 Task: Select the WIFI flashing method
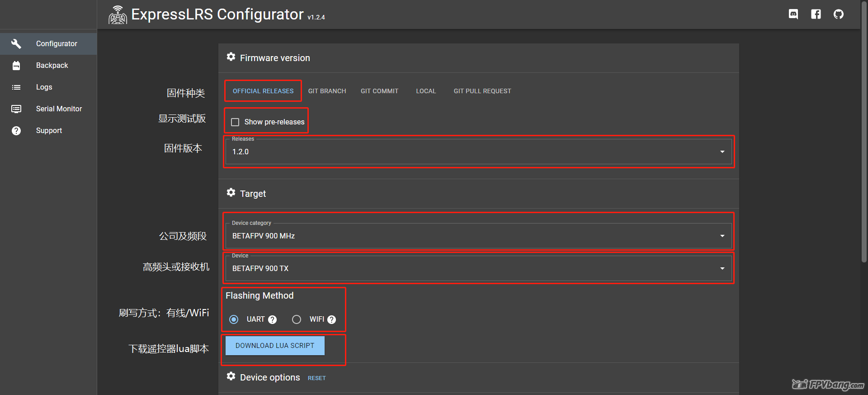[x=297, y=319]
